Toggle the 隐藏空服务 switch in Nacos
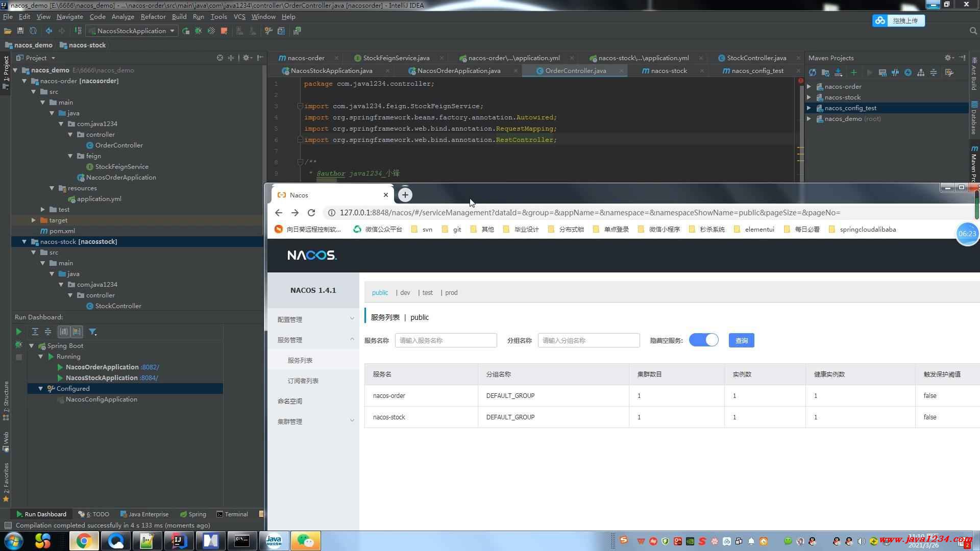The width and height of the screenshot is (980, 551). pos(703,340)
